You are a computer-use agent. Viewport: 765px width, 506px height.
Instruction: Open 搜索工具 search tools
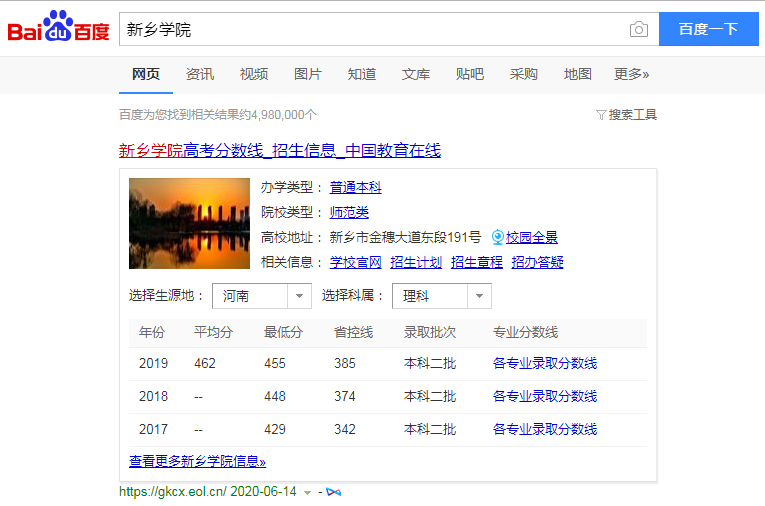(632, 115)
